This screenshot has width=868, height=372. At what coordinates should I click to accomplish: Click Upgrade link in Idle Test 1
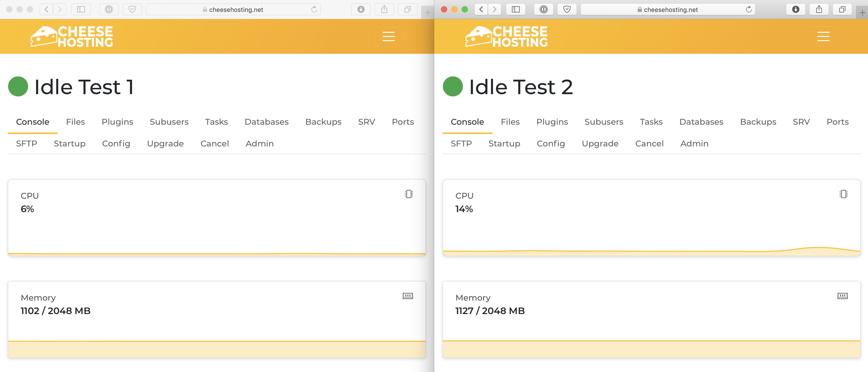165,144
